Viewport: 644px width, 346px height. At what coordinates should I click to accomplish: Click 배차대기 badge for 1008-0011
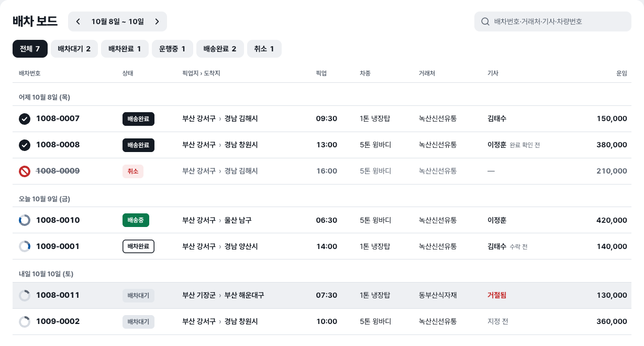click(x=138, y=296)
